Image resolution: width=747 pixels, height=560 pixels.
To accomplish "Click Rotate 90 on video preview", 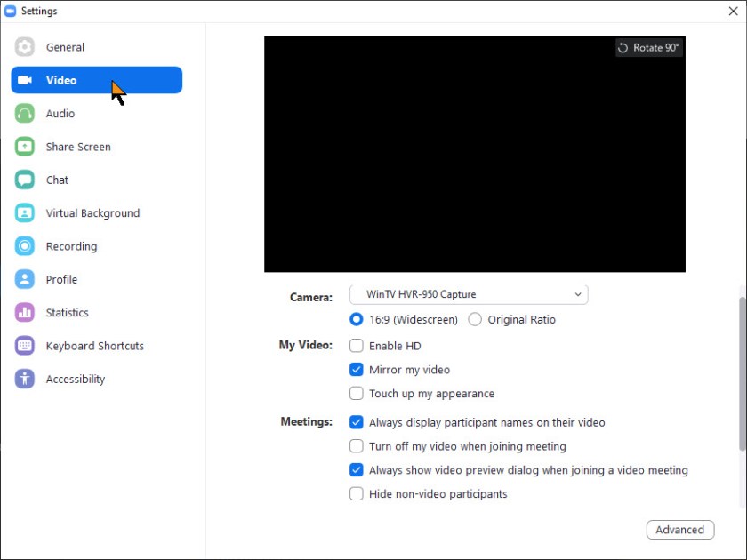I will pyautogui.click(x=648, y=47).
